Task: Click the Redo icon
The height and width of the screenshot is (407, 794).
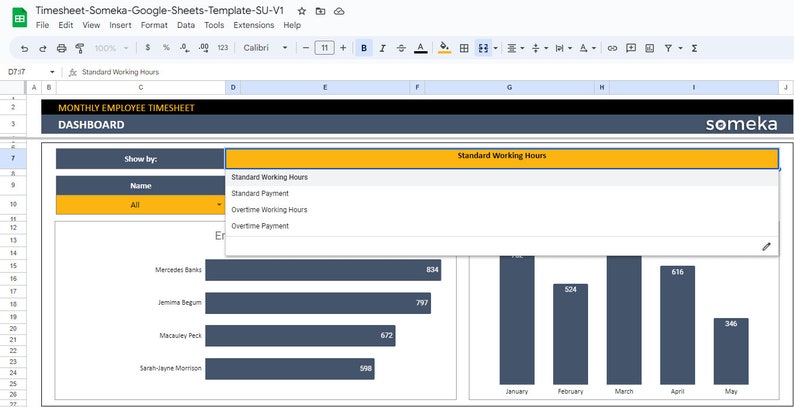Action: click(43, 48)
